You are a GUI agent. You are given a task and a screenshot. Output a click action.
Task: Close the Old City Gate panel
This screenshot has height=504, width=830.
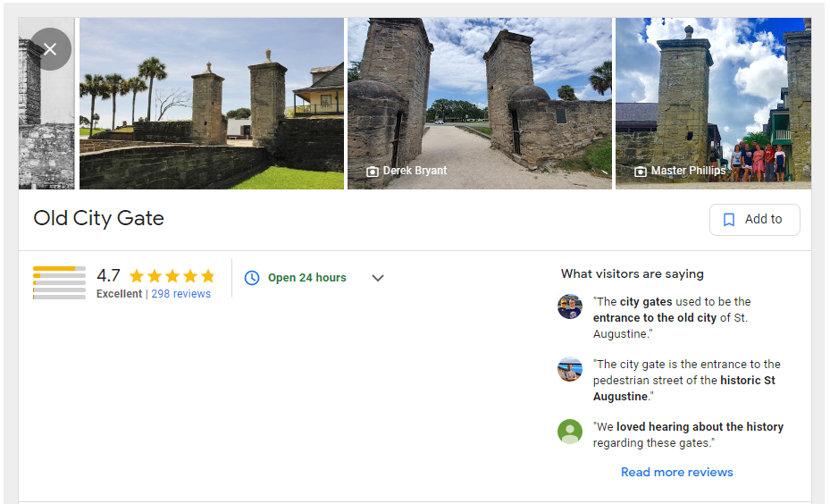(50, 49)
